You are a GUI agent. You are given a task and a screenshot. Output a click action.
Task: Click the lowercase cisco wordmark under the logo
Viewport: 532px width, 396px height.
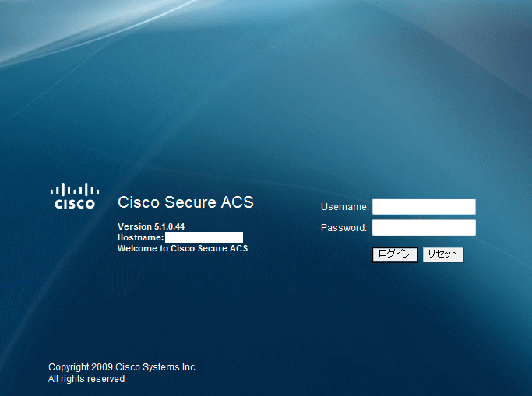(x=75, y=204)
